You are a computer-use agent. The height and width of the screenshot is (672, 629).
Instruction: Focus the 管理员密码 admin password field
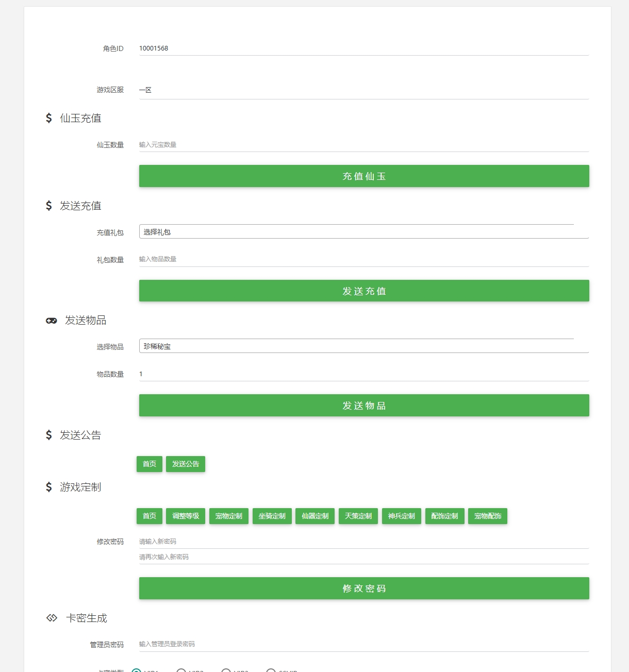[364, 644]
